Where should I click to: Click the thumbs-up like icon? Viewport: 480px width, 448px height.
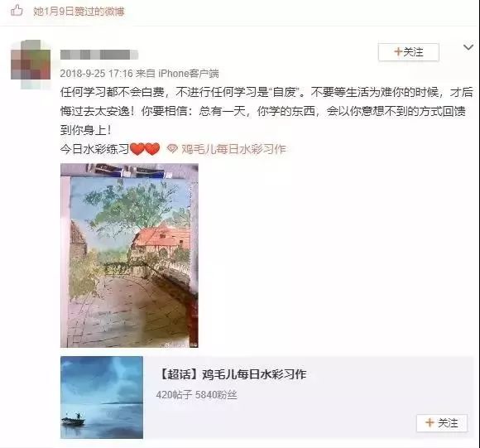17,11
